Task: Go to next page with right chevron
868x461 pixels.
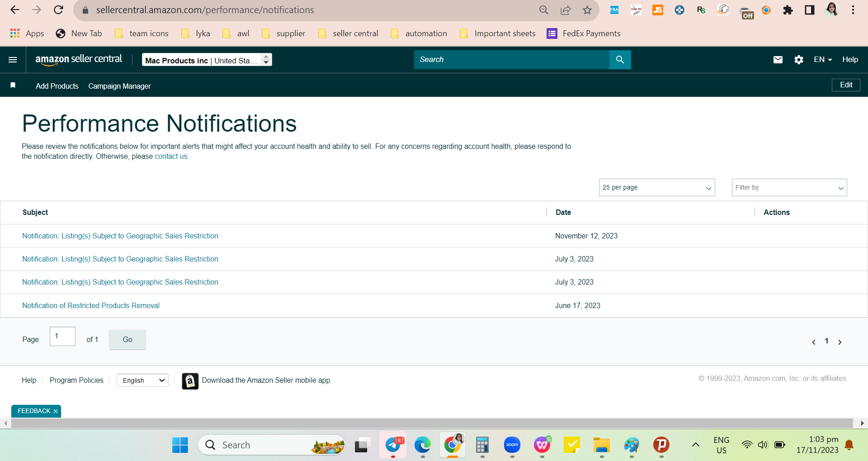Action: click(840, 342)
